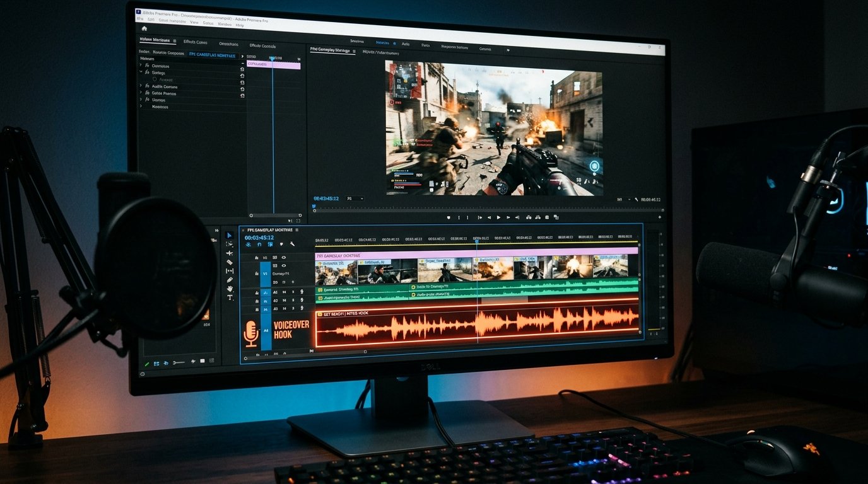Image resolution: width=868 pixels, height=484 pixels.
Task: Select the Selection arrow tool
Action: pos(229,235)
